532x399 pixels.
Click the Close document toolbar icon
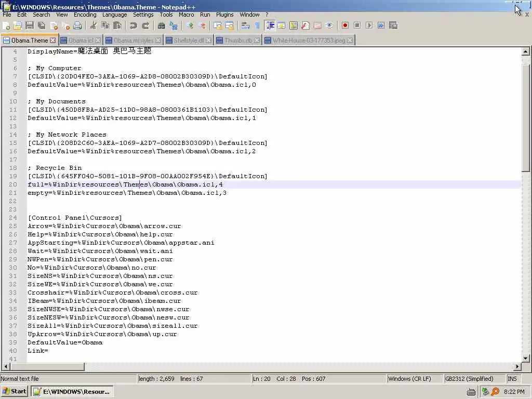click(54, 25)
